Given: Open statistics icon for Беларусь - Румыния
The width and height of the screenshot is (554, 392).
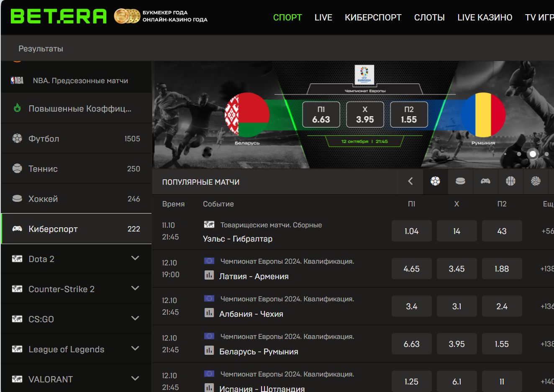Looking at the screenshot, I should (x=209, y=351).
